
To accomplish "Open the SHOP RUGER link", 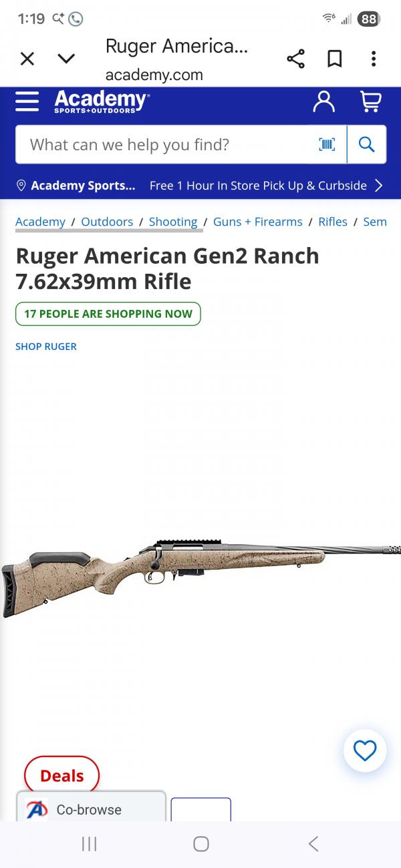I will [46, 347].
